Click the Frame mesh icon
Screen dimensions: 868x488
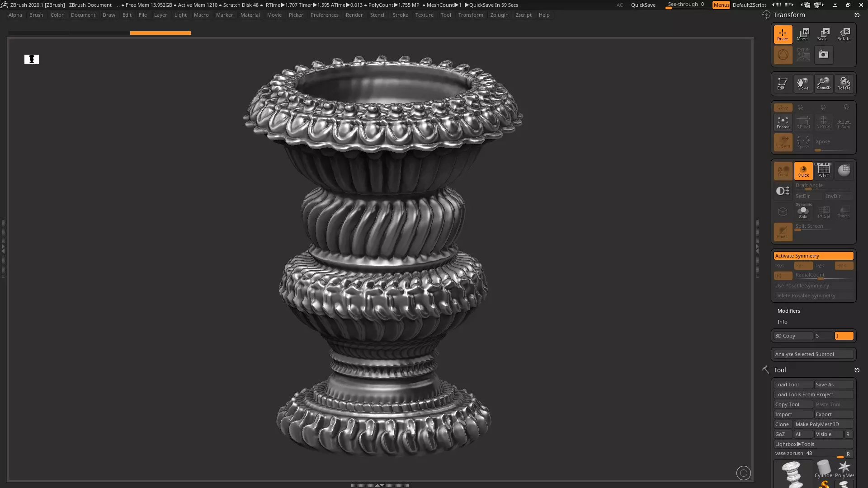pyautogui.click(x=783, y=122)
